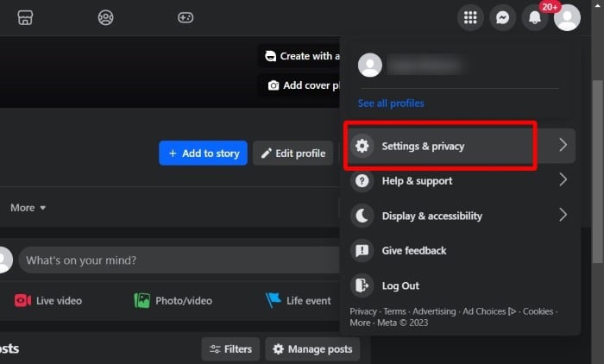Open the notifications bell icon
The image size is (604, 364).
[x=535, y=17]
